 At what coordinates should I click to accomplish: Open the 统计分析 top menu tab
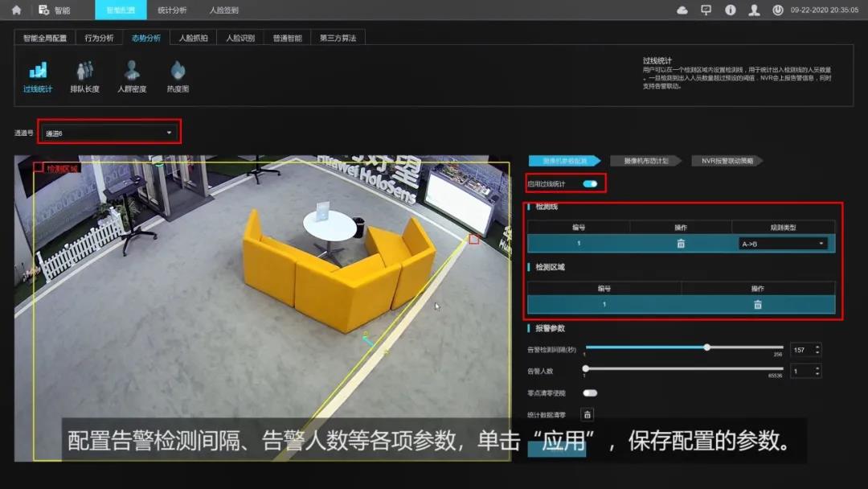[x=172, y=10]
